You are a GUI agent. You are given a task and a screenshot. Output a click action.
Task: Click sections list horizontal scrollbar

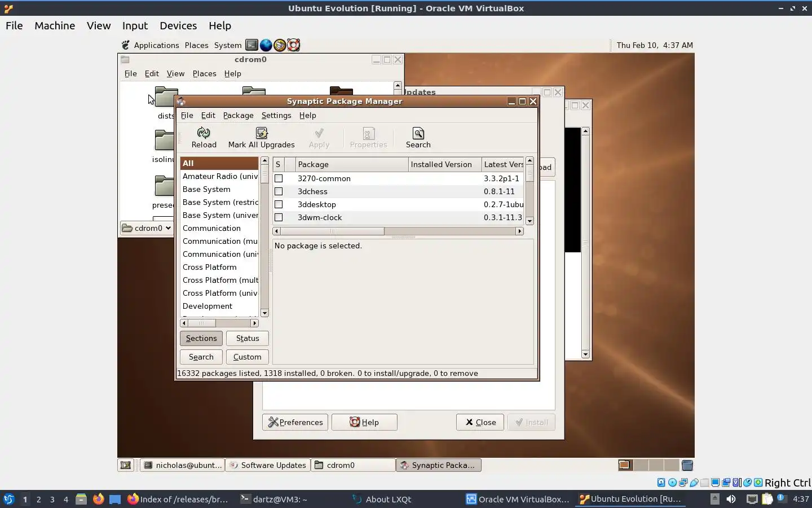point(219,323)
